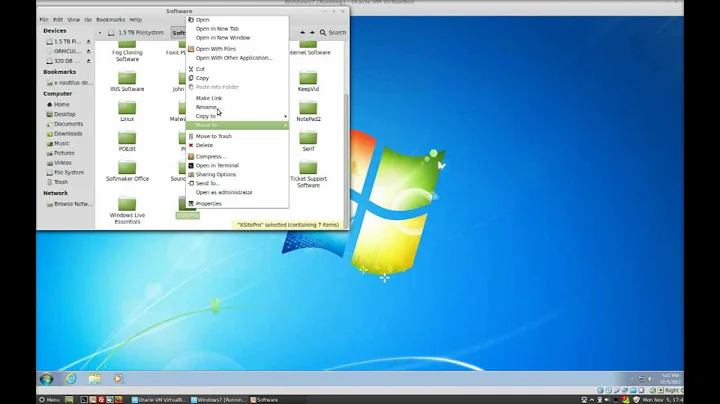Viewport: 720px width, 404px height.
Task: Launch Windows Media Player taskbar icon
Action: [x=118, y=379]
